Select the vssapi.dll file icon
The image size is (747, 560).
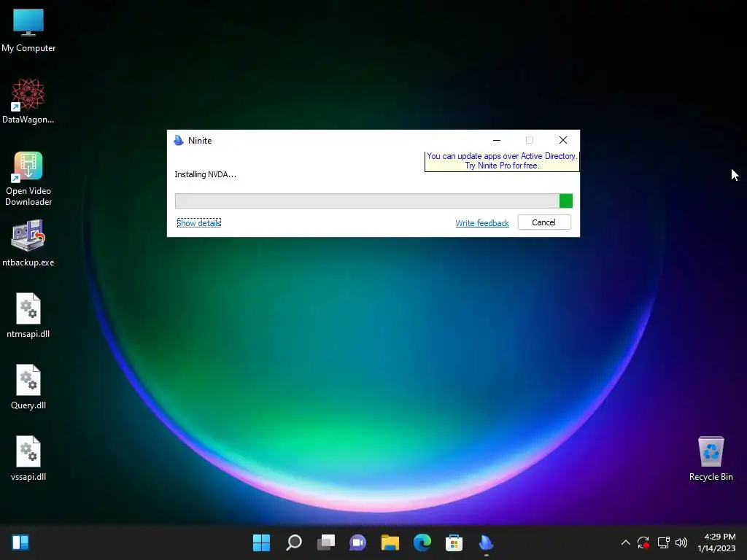[28, 458]
